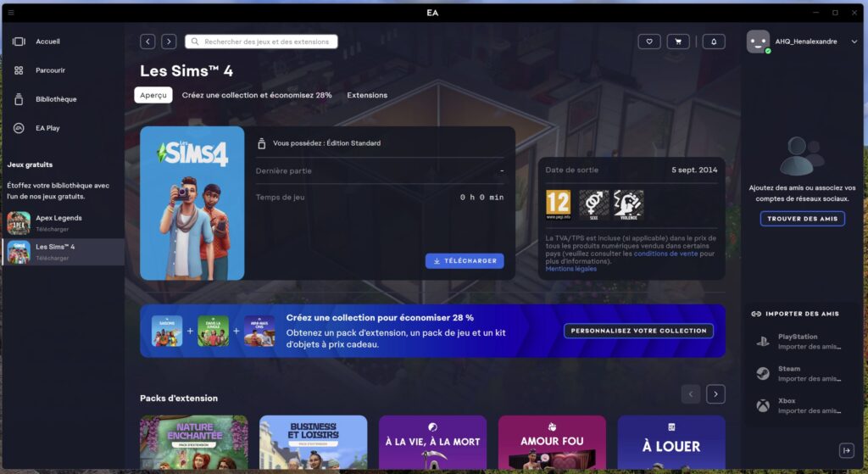
Task: Click the PEGI sex content descriptor icon
Action: click(593, 204)
